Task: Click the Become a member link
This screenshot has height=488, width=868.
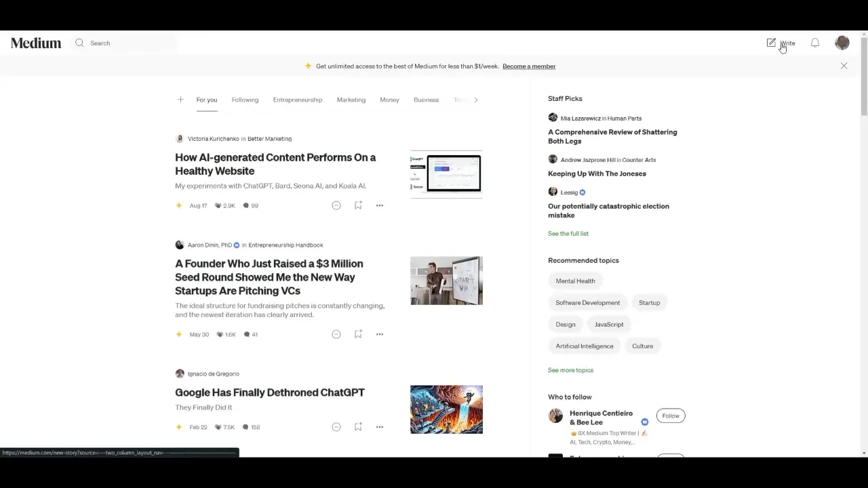Action: pos(529,66)
